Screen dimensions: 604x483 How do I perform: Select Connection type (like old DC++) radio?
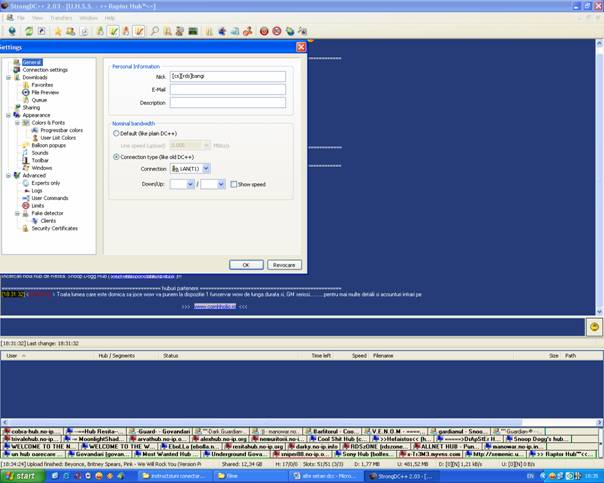(116, 157)
